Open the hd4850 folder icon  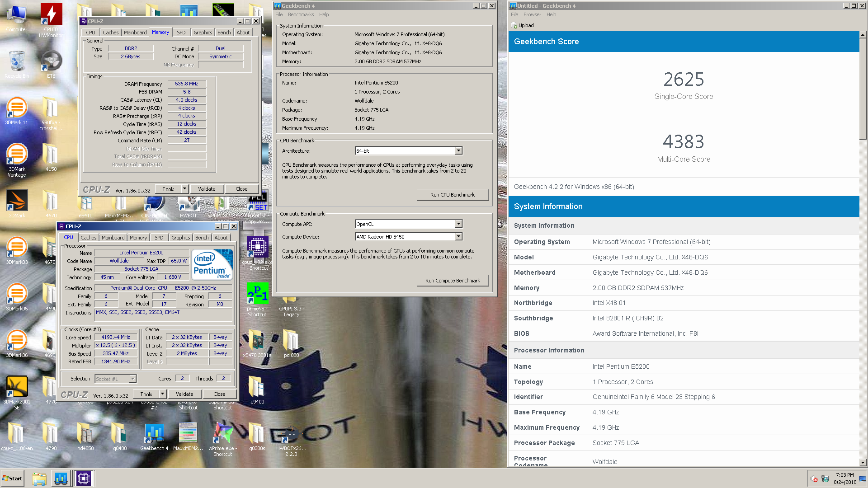tap(85, 436)
